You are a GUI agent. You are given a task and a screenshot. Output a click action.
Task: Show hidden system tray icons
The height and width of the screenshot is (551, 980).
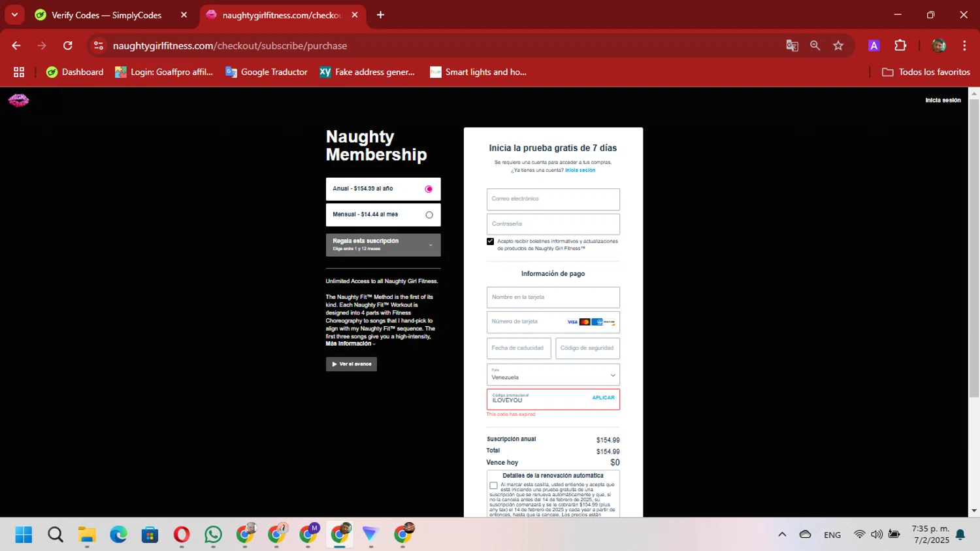[x=782, y=535]
